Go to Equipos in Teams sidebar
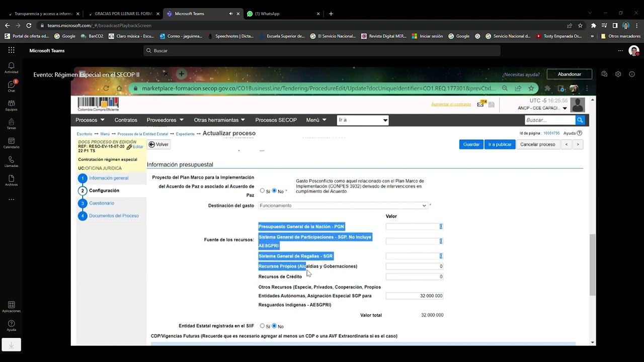This screenshot has height=362, width=644. click(11, 105)
